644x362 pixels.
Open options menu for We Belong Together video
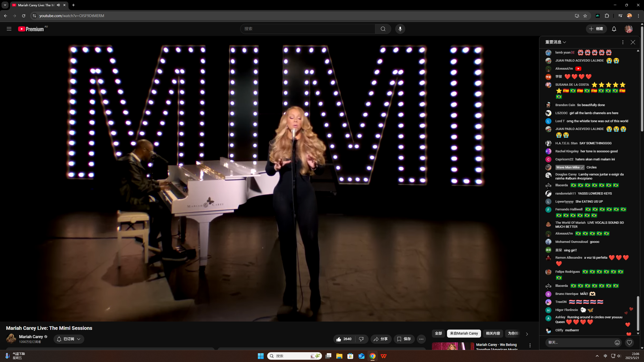[530, 346]
